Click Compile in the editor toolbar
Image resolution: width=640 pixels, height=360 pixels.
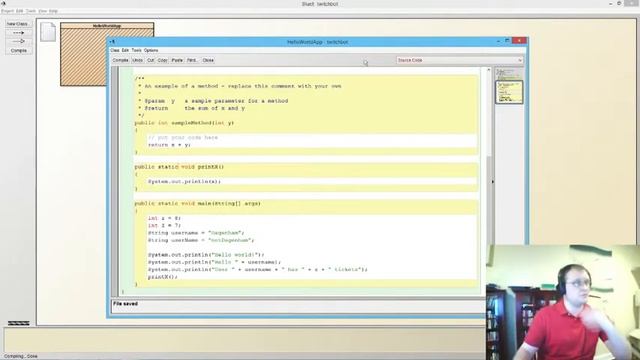click(120, 60)
